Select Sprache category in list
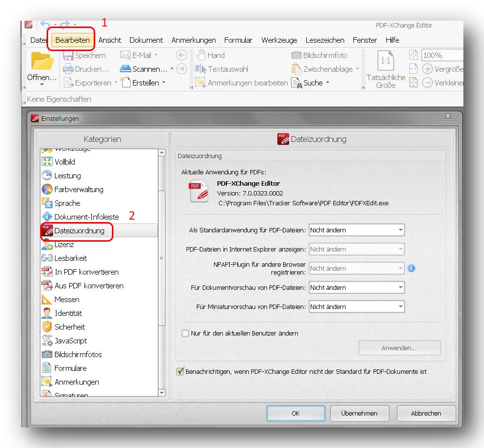Screen dimensions: 484x448 pyautogui.click(x=99, y=203)
